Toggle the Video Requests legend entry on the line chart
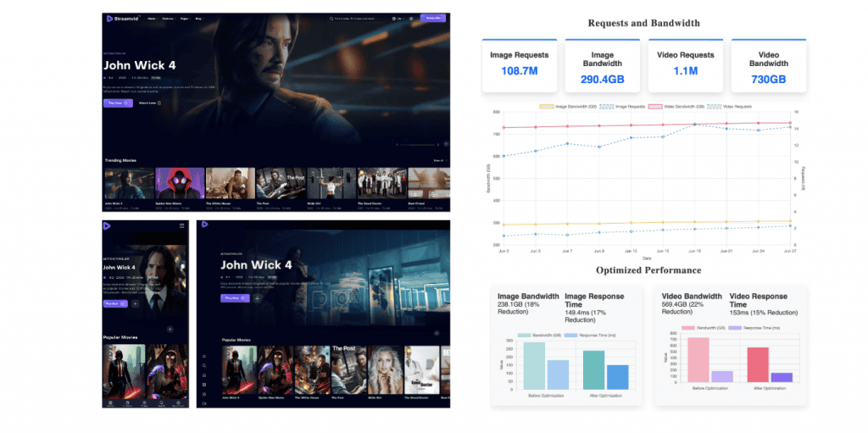Screen dimensions: 868x433 click(x=730, y=106)
